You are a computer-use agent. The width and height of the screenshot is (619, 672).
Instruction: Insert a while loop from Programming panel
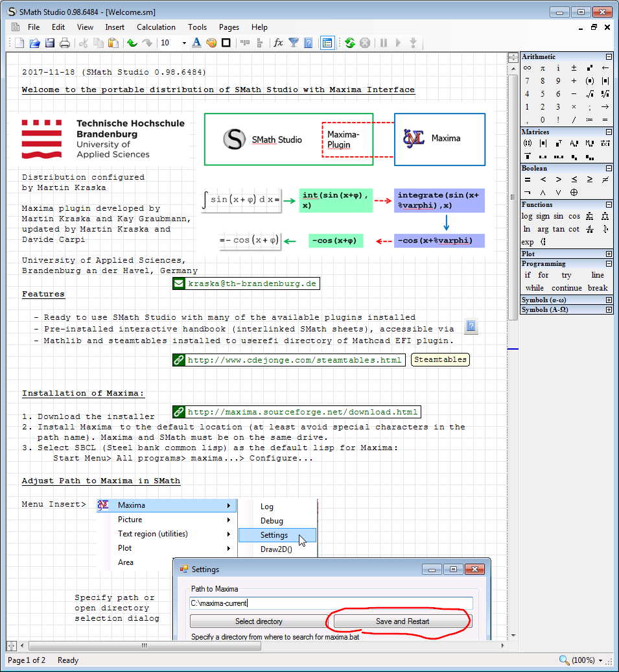pyautogui.click(x=535, y=288)
